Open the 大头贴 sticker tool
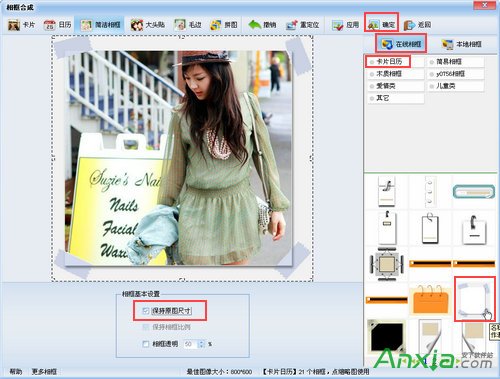500x379 pixels. tap(148, 25)
